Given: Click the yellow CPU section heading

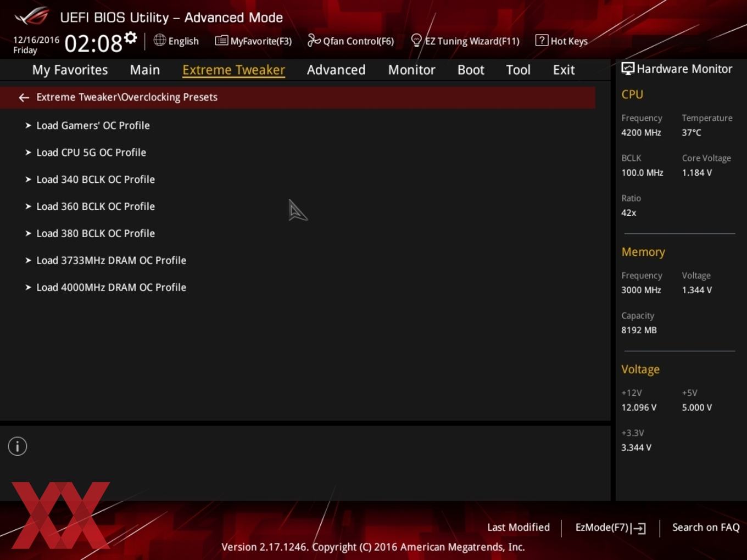Looking at the screenshot, I should click(632, 94).
